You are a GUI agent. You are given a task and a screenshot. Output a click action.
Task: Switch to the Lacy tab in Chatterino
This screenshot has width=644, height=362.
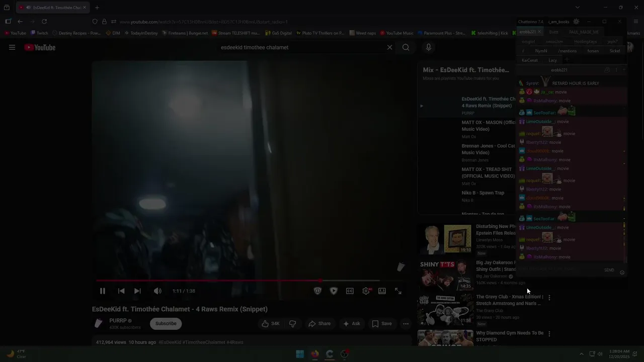(552, 60)
